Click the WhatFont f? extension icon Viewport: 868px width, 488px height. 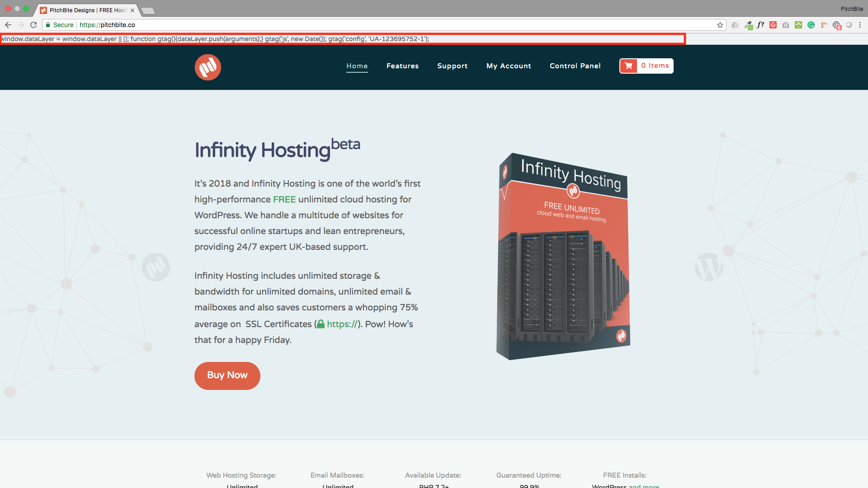(x=760, y=25)
